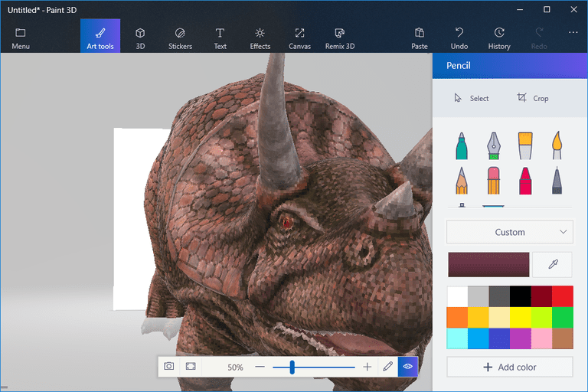The height and width of the screenshot is (392, 588).
Task: Click the current dark maroon color box
Action: click(x=488, y=264)
